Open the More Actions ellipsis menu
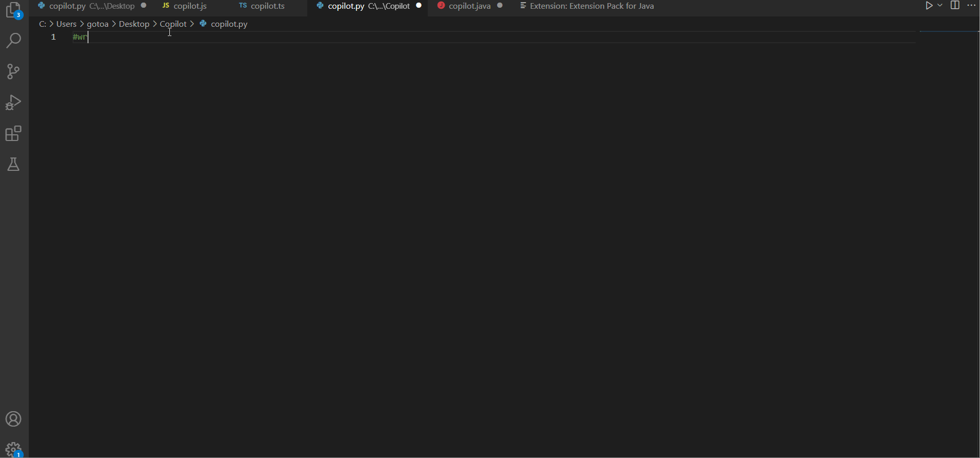Screen dimensions: 980x458 click(x=971, y=6)
